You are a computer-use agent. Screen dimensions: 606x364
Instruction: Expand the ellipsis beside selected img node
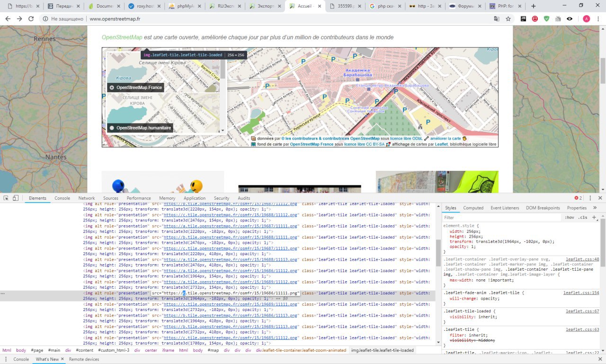pyautogui.click(x=3, y=293)
